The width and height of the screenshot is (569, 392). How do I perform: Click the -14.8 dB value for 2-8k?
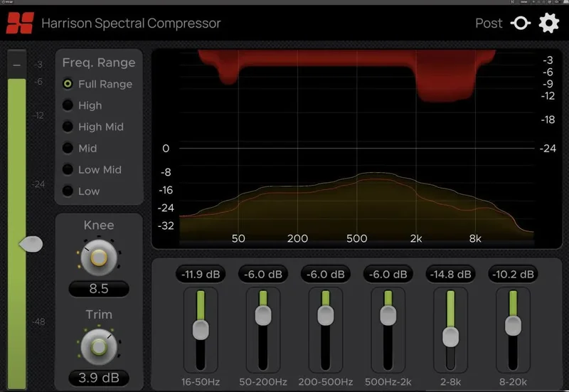[450, 274]
